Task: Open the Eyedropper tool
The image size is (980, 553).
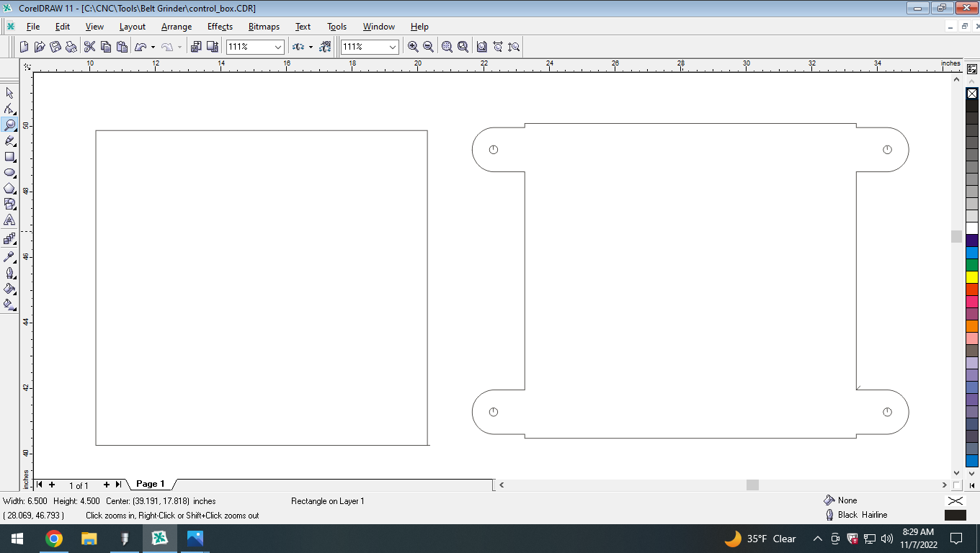Action: coord(10,257)
